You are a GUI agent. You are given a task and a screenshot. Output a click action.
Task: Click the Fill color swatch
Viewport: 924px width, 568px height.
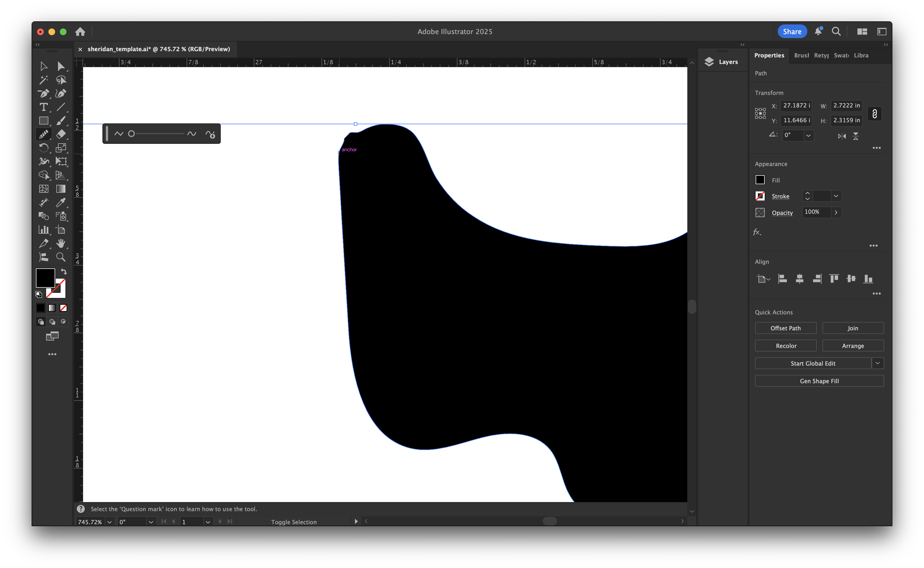tap(760, 180)
